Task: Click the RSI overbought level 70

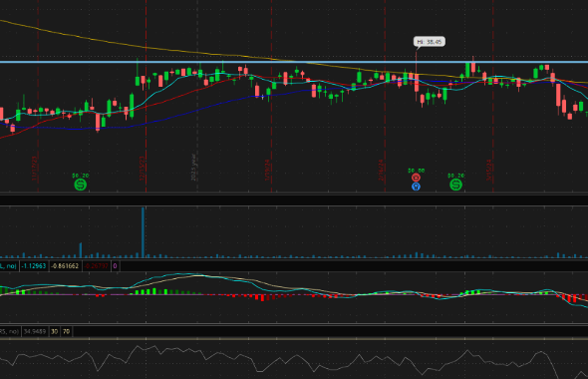Action: [67, 332]
